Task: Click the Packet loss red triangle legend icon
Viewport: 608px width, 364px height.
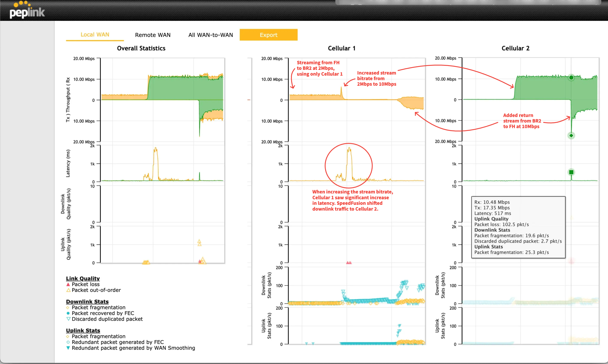Action: 68,284
